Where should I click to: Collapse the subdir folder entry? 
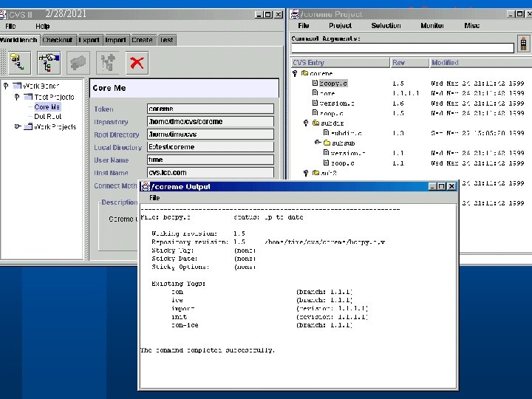tap(306, 123)
